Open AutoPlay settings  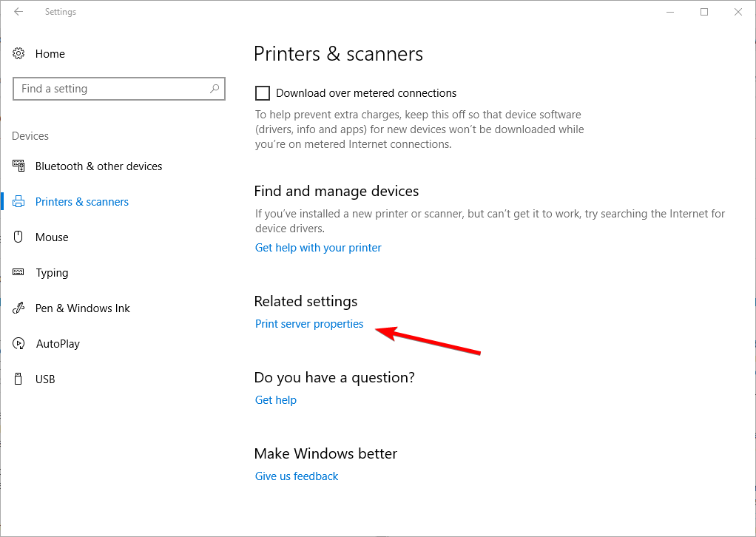(x=58, y=344)
